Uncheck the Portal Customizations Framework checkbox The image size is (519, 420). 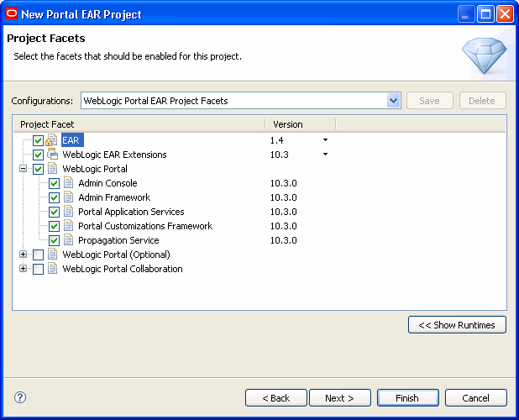pyautogui.click(x=54, y=226)
